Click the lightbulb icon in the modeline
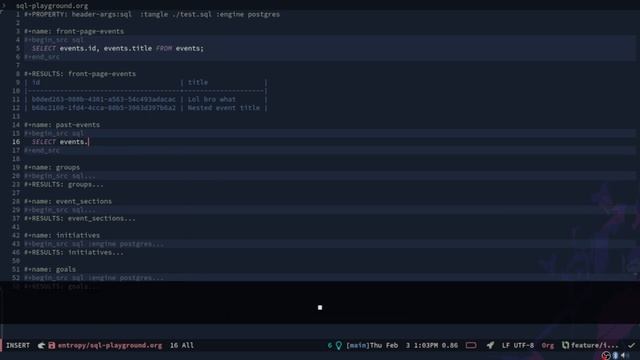 click(x=338, y=345)
